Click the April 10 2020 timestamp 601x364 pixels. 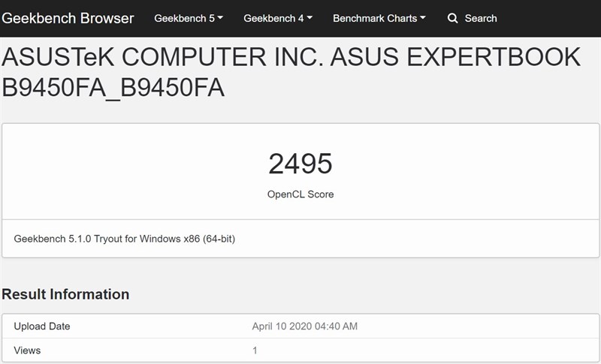(305, 326)
